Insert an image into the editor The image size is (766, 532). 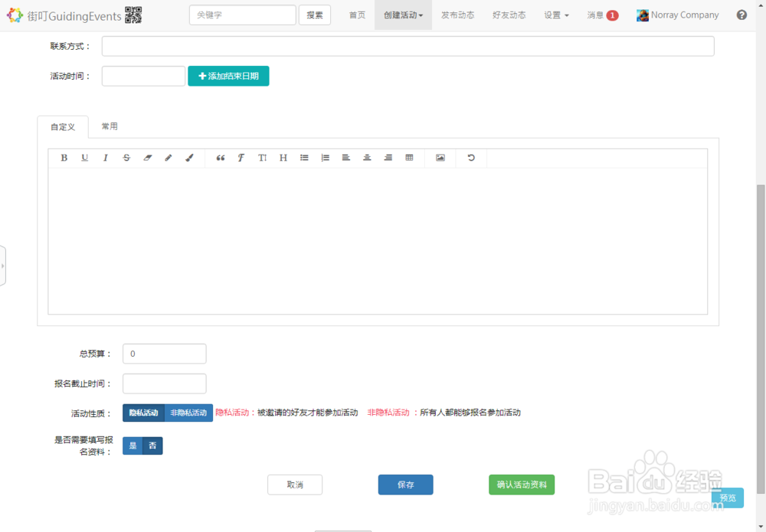(x=440, y=158)
